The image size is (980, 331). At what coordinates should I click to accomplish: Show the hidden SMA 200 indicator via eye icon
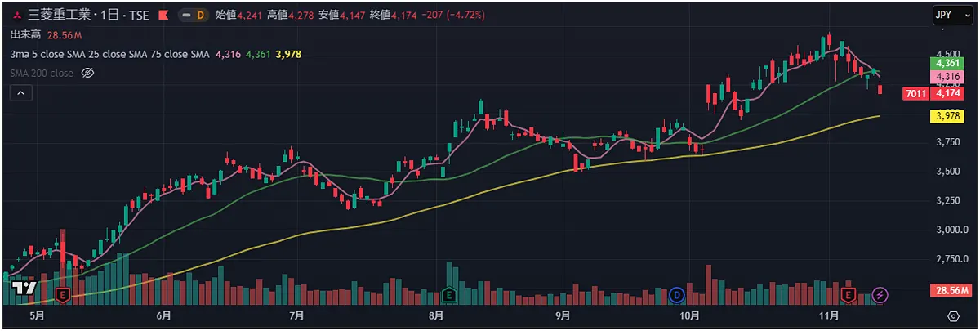(x=89, y=74)
